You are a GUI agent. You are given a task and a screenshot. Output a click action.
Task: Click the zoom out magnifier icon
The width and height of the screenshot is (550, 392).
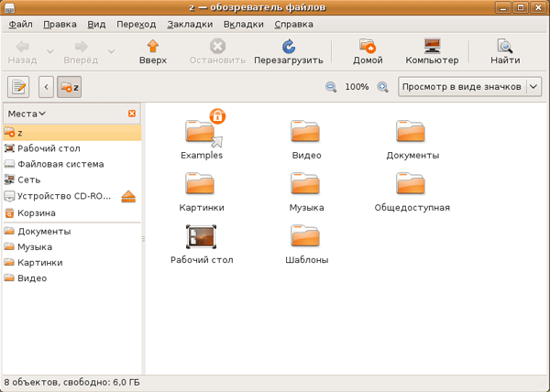[331, 87]
